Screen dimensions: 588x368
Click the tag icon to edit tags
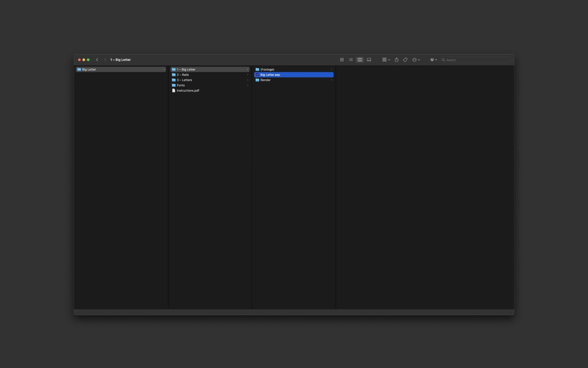click(x=405, y=60)
